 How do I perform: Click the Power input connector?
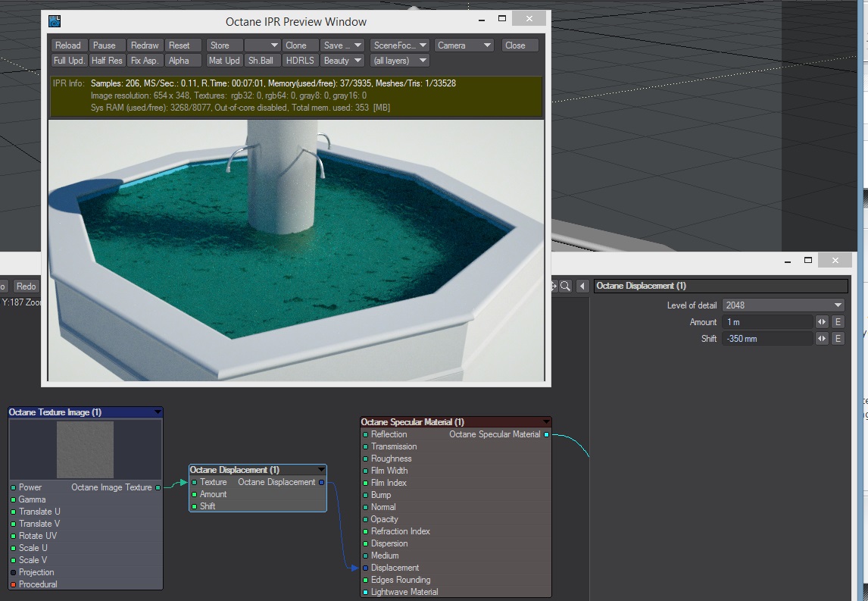tap(14, 487)
